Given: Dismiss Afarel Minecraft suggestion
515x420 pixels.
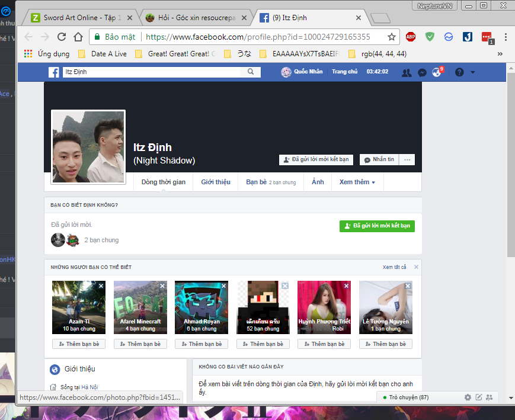Looking at the screenshot, I should (162, 286).
